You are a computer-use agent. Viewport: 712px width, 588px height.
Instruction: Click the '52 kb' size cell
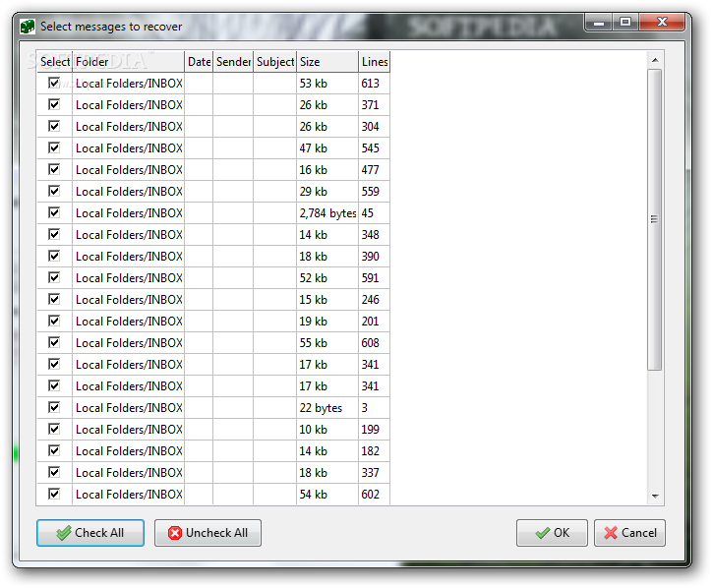(x=327, y=278)
